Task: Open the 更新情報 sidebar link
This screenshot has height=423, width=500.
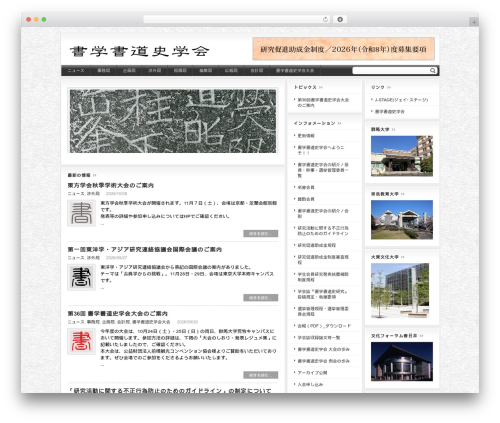Action: 306,136
